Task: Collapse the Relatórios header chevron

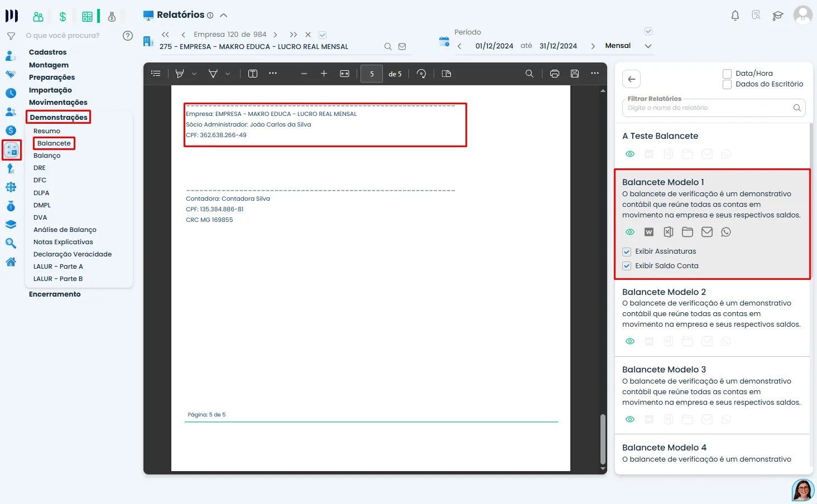Action: point(224,16)
